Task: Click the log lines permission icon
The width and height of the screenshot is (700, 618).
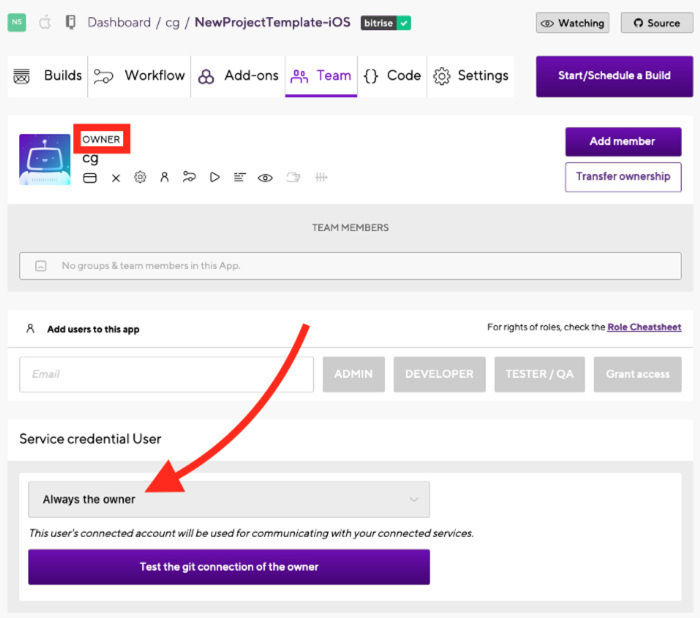Action: click(x=240, y=178)
